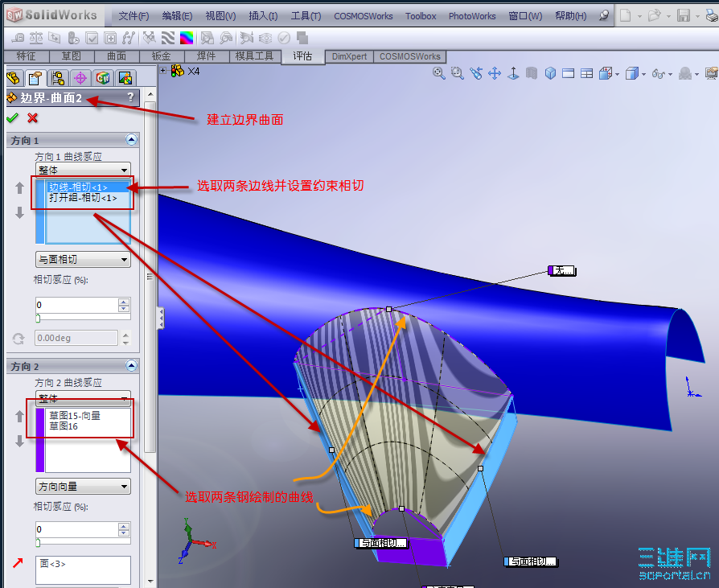Image resolution: width=719 pixels, height=588 pixels.
Task: Click the 面<3> direction vector field
Action: coord(83,569)
